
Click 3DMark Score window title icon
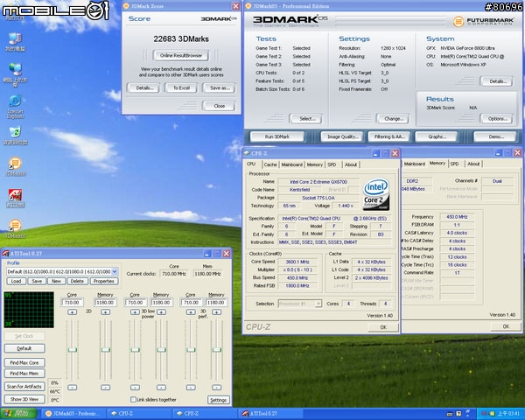(x=126, y=6)
